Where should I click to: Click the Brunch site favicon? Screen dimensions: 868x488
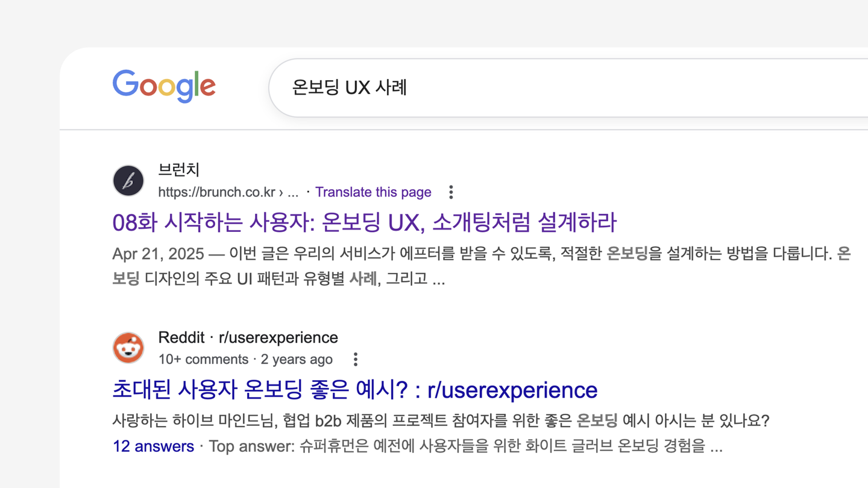128,181
